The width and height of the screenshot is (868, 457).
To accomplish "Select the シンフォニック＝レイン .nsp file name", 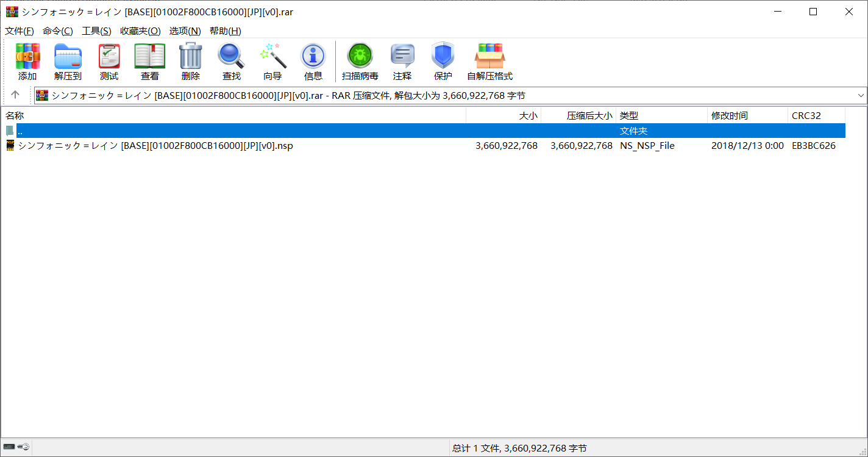I will tap(155, 146).
